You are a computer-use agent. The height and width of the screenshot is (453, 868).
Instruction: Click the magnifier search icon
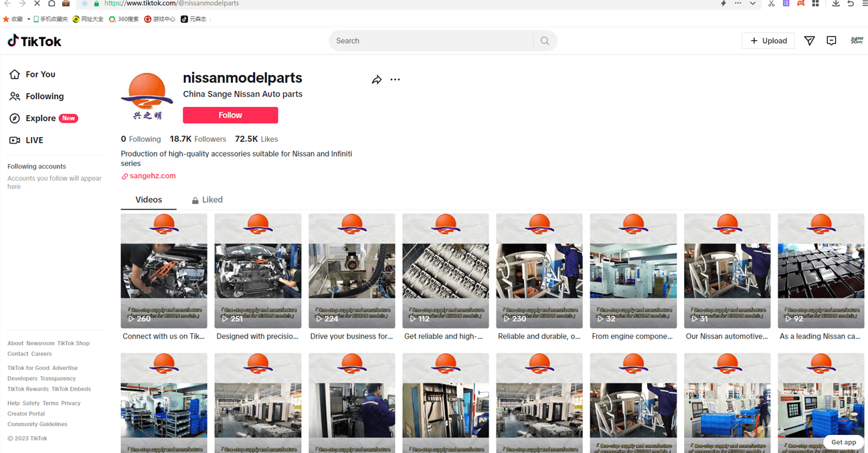[545, 41]
